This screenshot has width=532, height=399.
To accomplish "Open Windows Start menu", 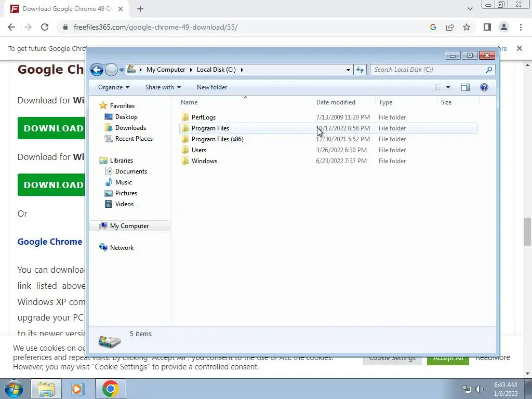I will [14, 389].
